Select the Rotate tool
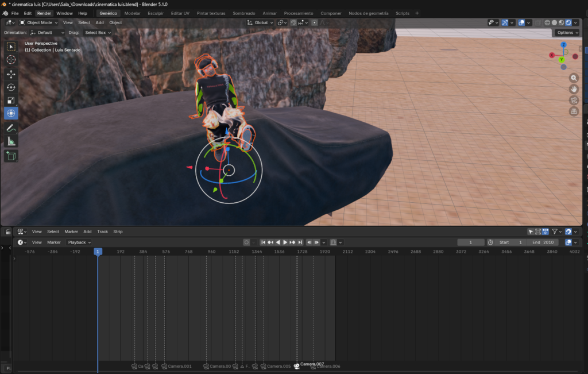This screenshot has height=374, width=588. [x=10, y=87]
